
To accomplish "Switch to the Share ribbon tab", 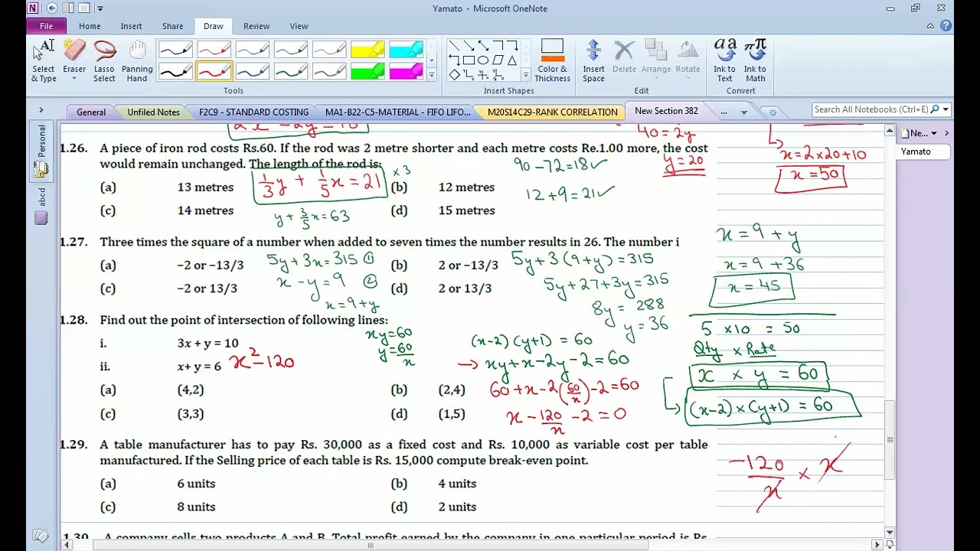I will tap(172, 26).
